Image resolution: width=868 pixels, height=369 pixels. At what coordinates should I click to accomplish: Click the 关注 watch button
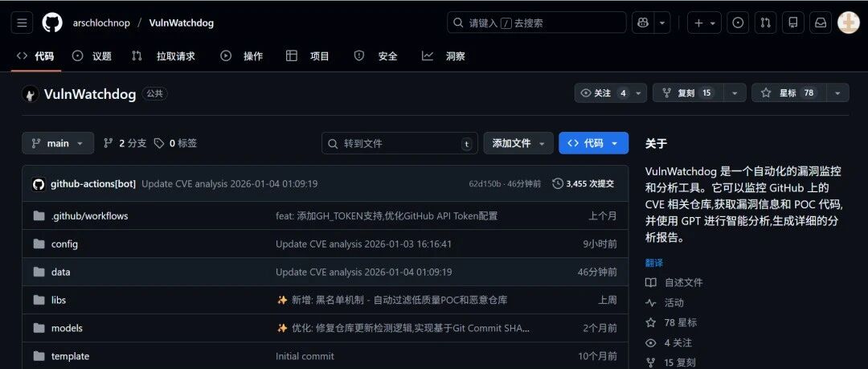tap(604, 93)
